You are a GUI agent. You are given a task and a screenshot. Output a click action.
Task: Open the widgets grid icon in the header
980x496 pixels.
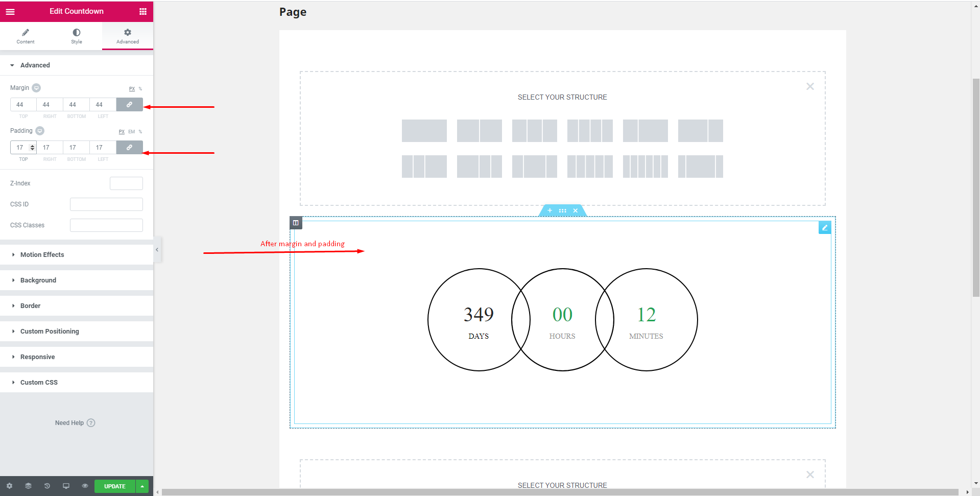pyautogui.click(x=143, y=11)
